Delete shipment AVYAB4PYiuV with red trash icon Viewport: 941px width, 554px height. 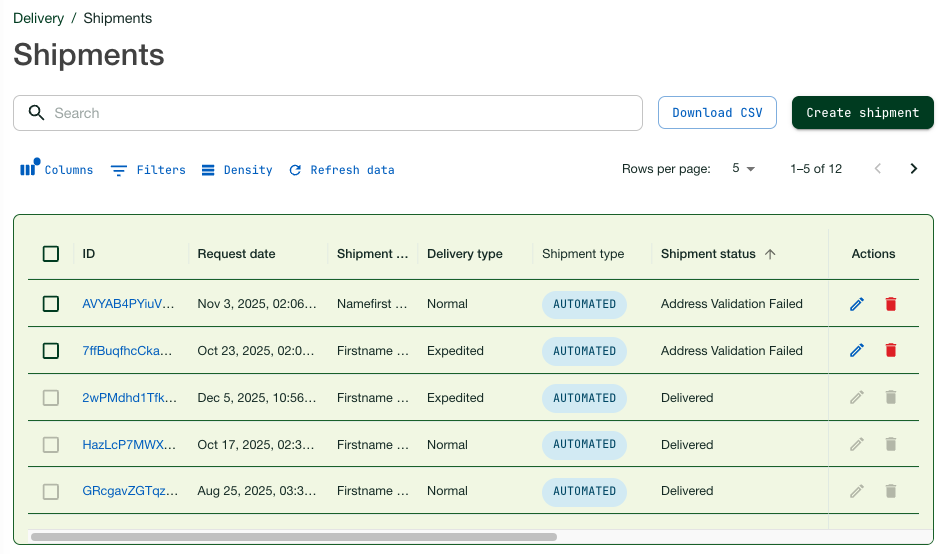[x=891, y=304]
